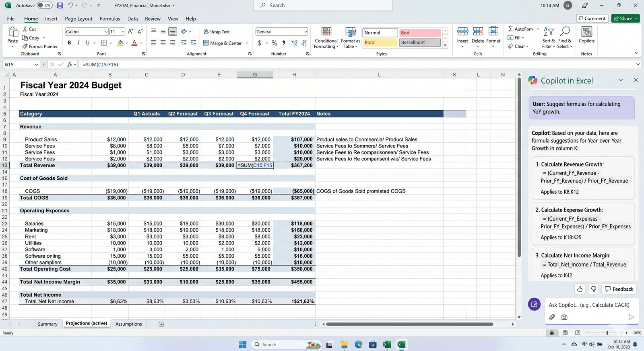The width and height of the screenshot is (644, 351).
Task: Click Increase Indent icon
Action: 193,43
